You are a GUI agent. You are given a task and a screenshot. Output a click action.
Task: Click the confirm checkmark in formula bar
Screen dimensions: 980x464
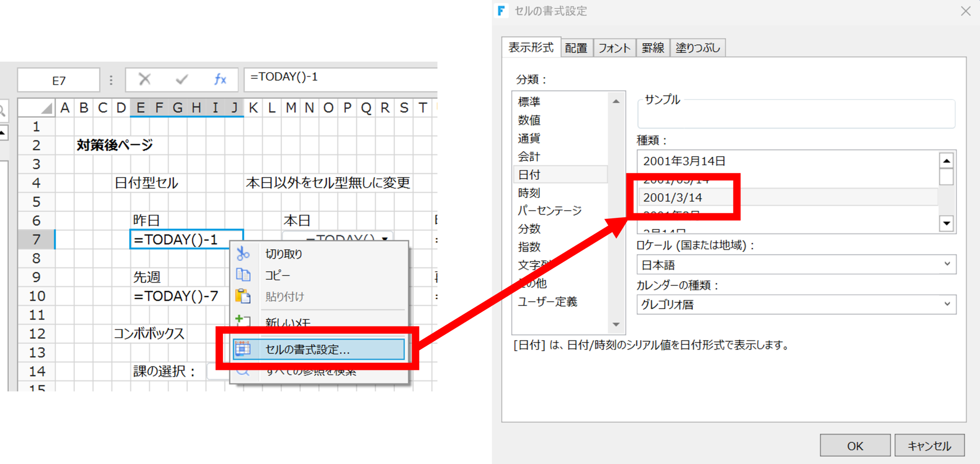click(181, 79)
